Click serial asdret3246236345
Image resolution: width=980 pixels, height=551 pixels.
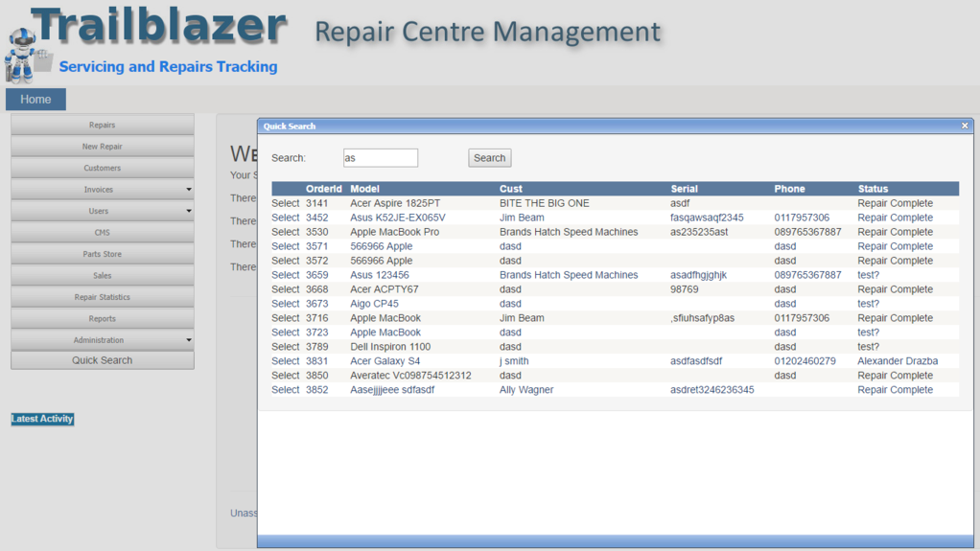(x=712, y=390)
